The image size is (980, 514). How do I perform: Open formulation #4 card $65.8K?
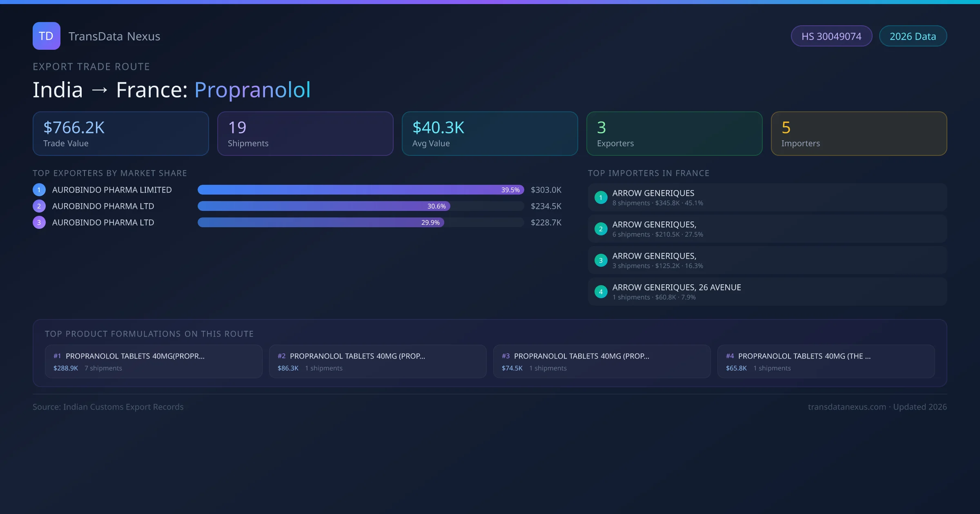pyautogui.click(x=826, y=361)
